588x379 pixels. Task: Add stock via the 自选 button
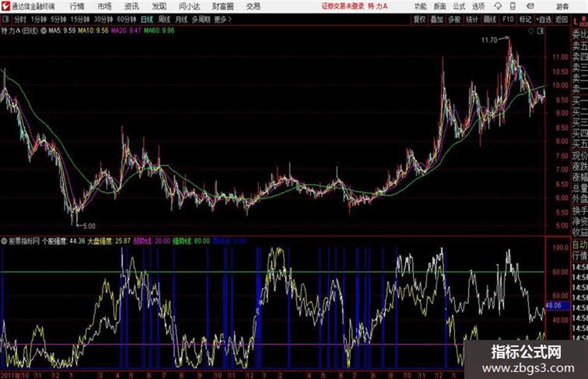(544, 19)
